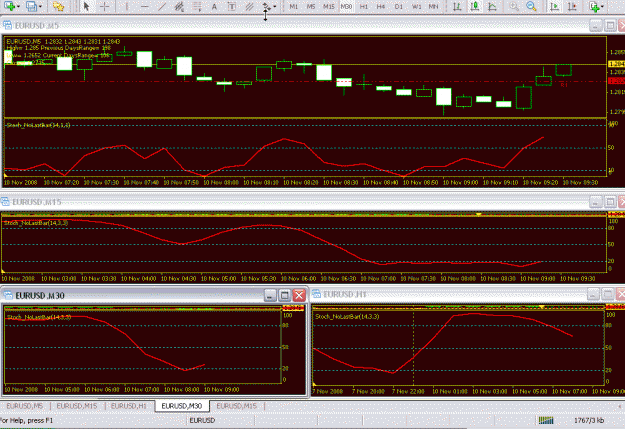Zoom out on the chart
Viewport: 625px width, 429px height.
pyautogui.click(x=531, y=6)
